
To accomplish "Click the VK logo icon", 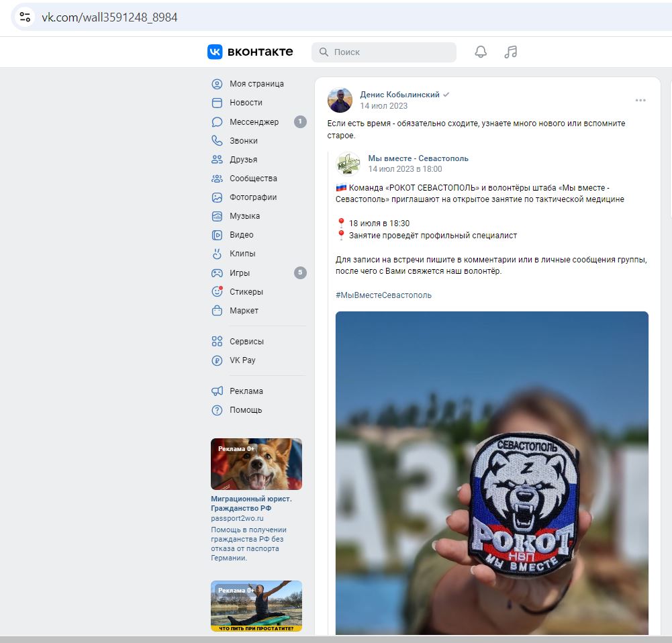I will pyautogui.click(x=215, y=52).
